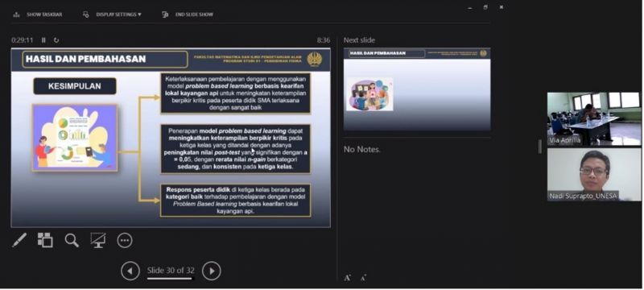Click Show Taskbar option
This screenshot has height=290, width=644.
[38, 14]
